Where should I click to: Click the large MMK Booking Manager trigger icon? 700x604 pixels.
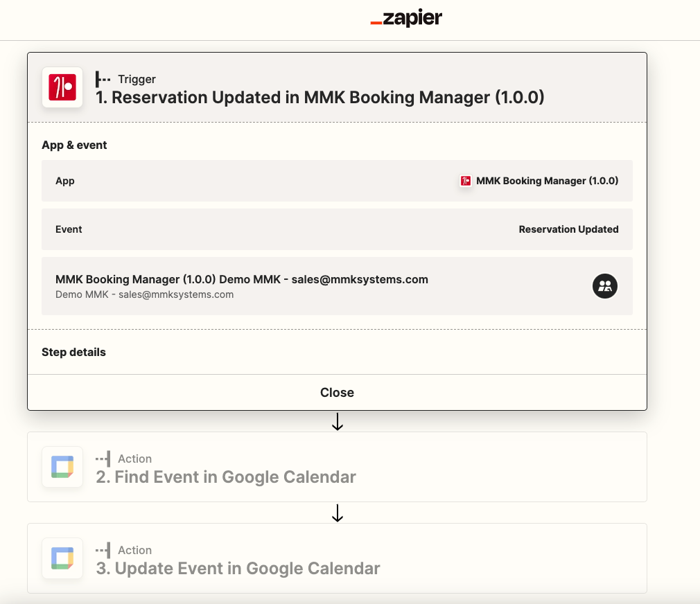62,87
